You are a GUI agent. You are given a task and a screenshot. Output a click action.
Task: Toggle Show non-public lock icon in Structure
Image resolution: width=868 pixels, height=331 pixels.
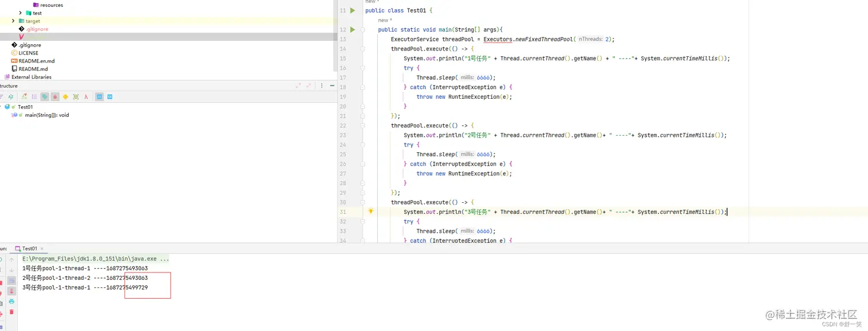click(x=55, y=97)
